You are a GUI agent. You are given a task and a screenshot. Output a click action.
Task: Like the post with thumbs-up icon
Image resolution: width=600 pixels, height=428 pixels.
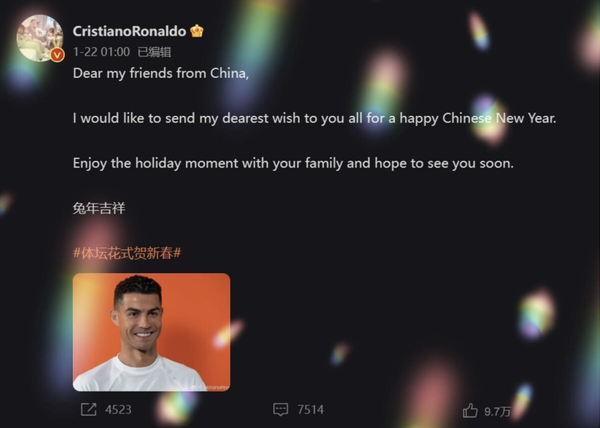(470, 411)
